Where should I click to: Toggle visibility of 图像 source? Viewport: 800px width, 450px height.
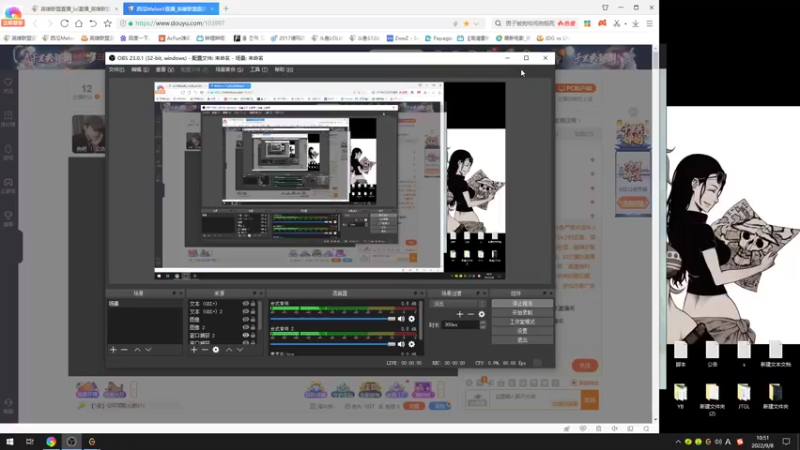(x=245, y=319)
